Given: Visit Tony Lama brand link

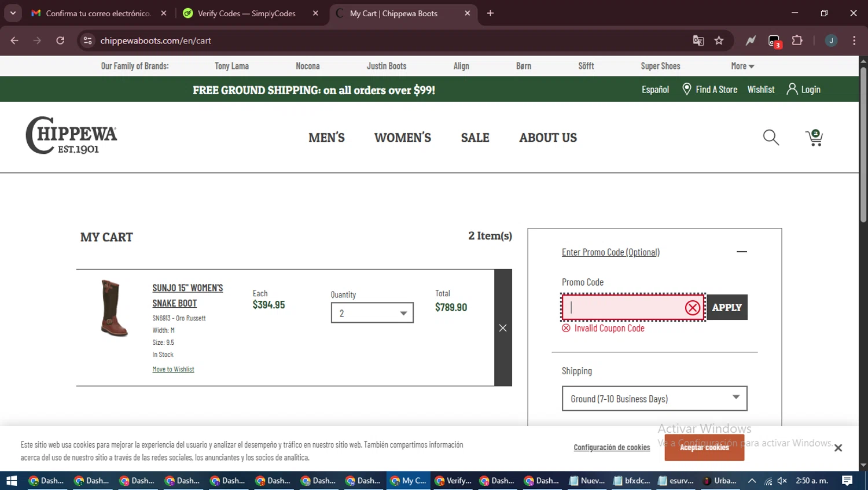Looking at the screenshot, I should click(x=231, y=66).
